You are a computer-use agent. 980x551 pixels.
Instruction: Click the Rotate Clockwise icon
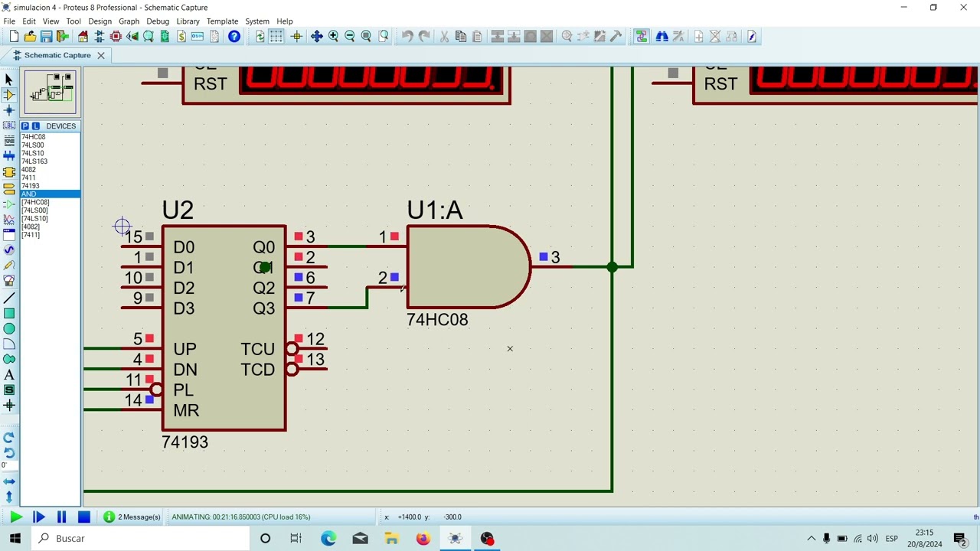9,438
